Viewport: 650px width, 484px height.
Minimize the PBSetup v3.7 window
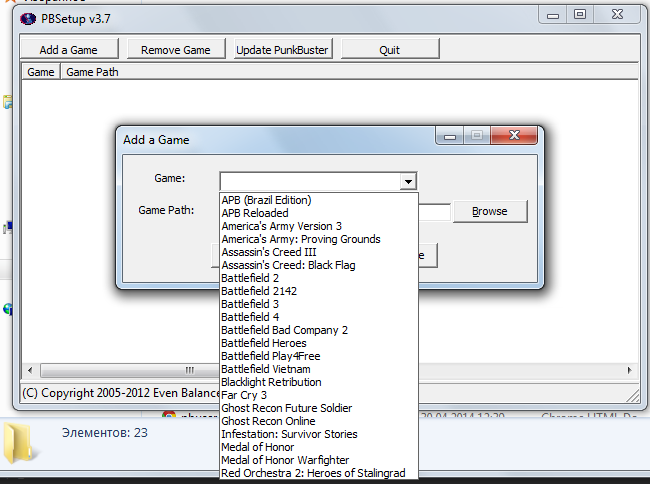pos(553,15)
